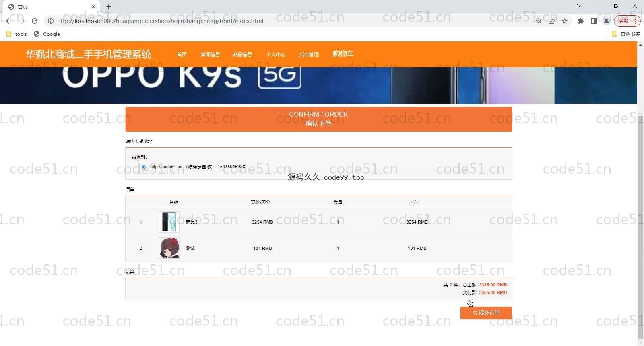This screenshot has height=346, width=644.
Task: Select the code51.cn shipping address radio button
Action: coord(144,167)
